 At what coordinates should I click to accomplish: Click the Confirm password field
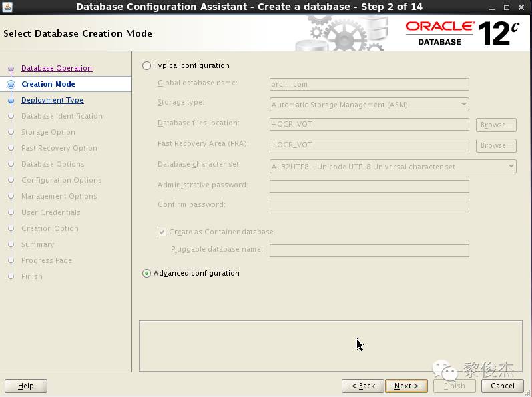click(369, 206)
